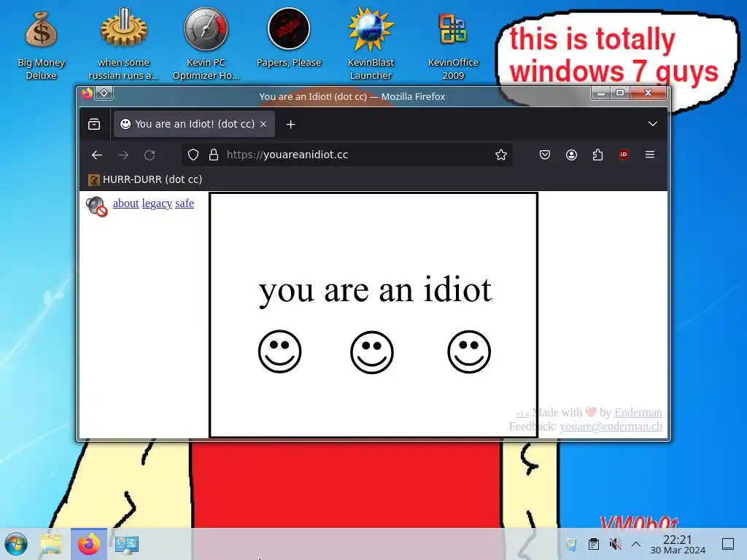Toggle the on-all-desktops pin button in the title bar
Screen dimensions: 747x560
pos(104,93)
